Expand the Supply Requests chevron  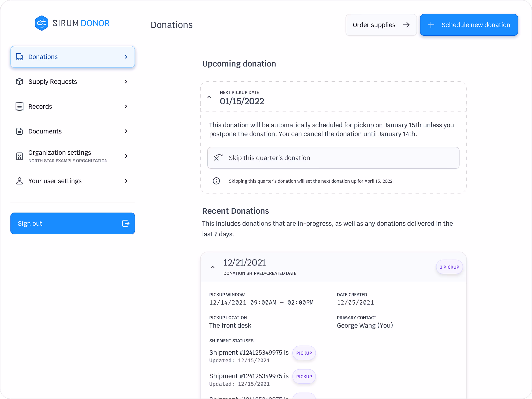[x=126, y=81]
